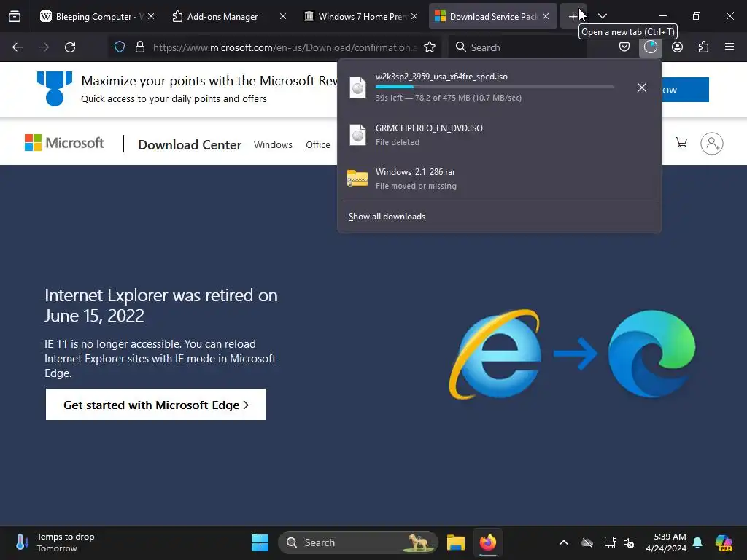Screen dimensions: 747x560
Task: Click the Microsoft logo
Action: tap(64, 143)
